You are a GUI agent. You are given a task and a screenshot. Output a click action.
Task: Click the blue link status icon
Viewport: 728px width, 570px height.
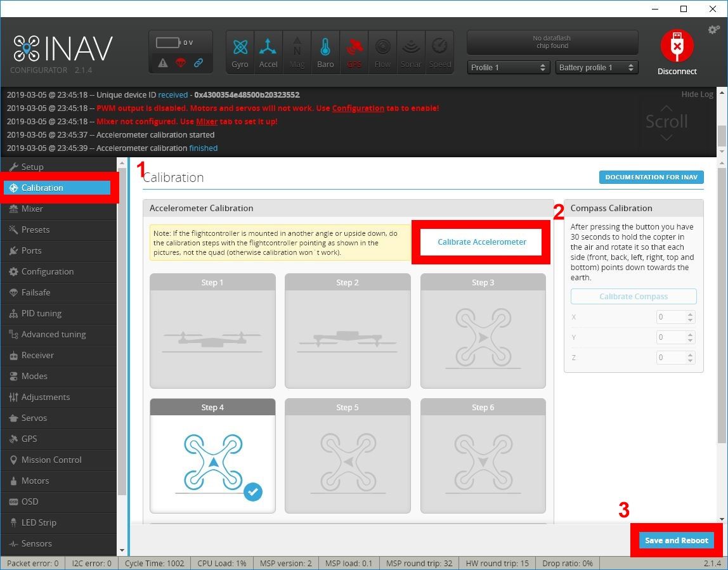tap(198, 63)
